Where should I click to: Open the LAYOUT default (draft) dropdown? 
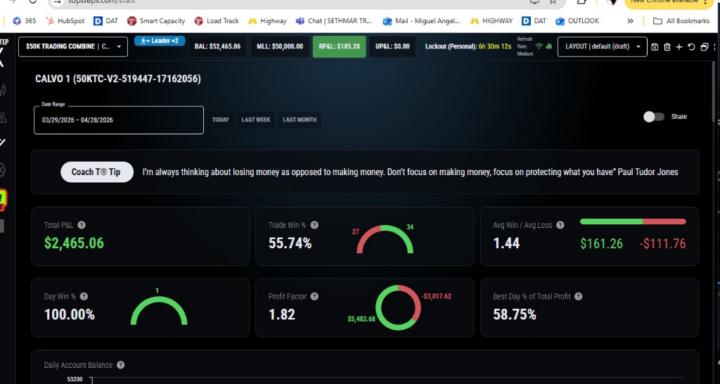[x=602, y=46]
